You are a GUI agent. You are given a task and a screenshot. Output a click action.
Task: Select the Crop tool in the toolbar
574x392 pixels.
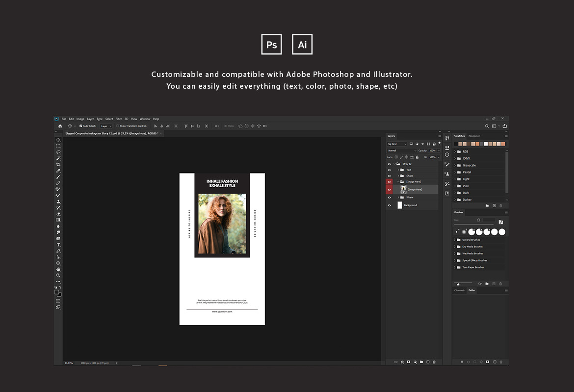58,165
